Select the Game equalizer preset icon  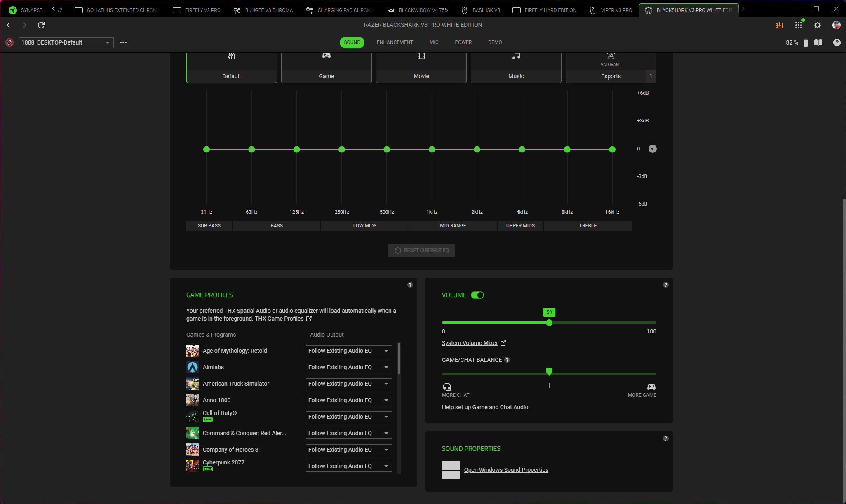click(x=326, y=56)
